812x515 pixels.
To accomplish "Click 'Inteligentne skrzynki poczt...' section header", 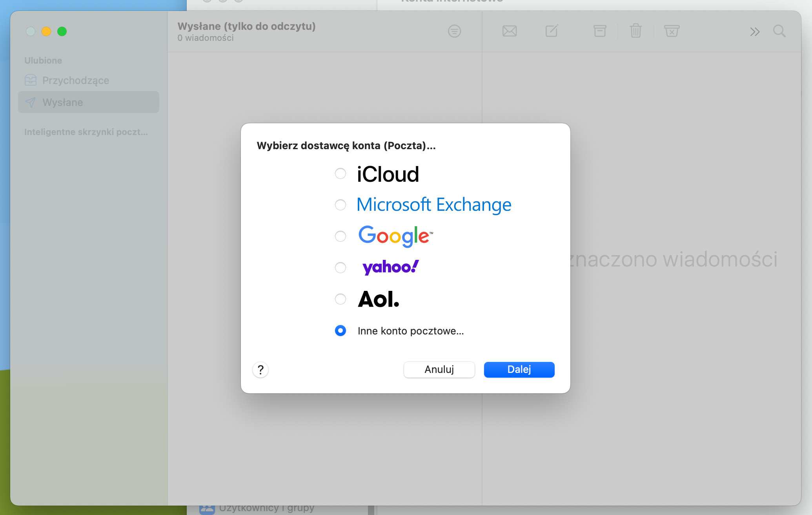I will point(86,132).
